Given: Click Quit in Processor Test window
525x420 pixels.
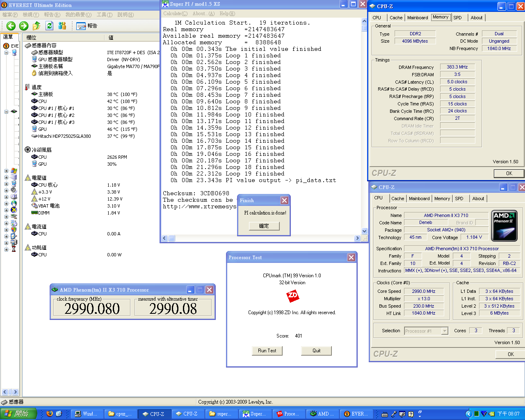Looking at the screenshot, I should coord(316,351).
